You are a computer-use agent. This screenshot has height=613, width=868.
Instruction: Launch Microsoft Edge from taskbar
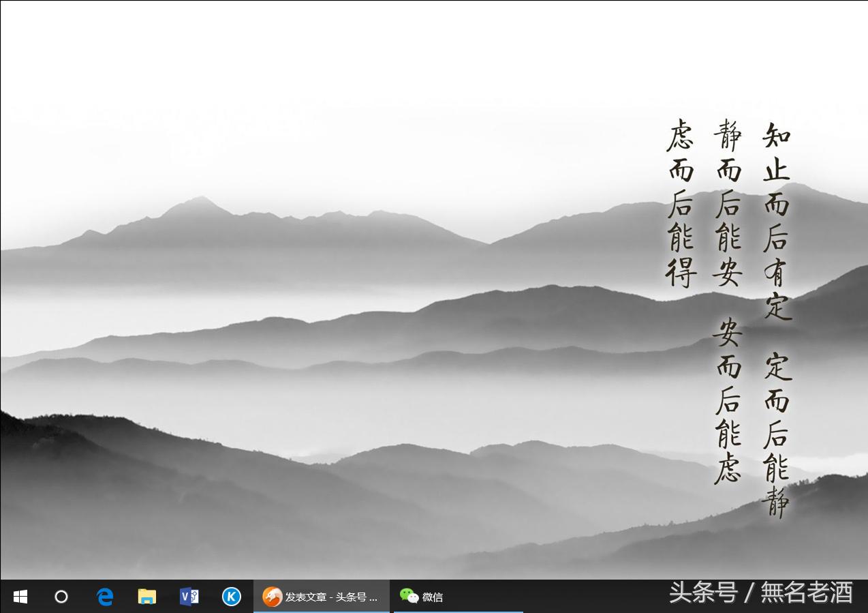(x=104, y=597)
